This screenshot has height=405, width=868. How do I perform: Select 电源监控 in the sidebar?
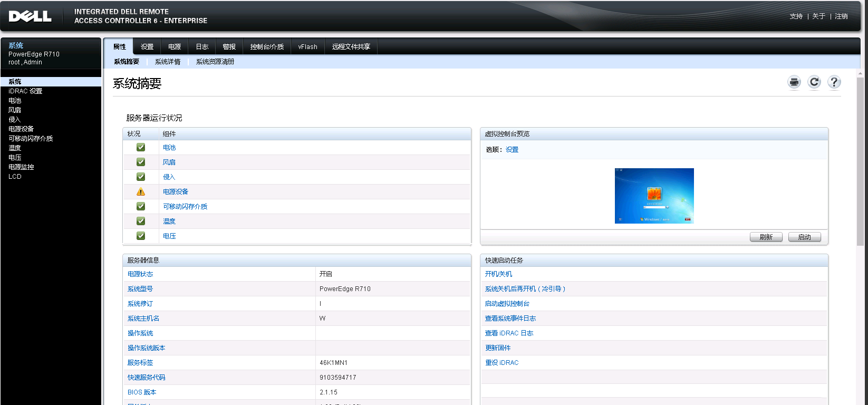click(21, 167)
